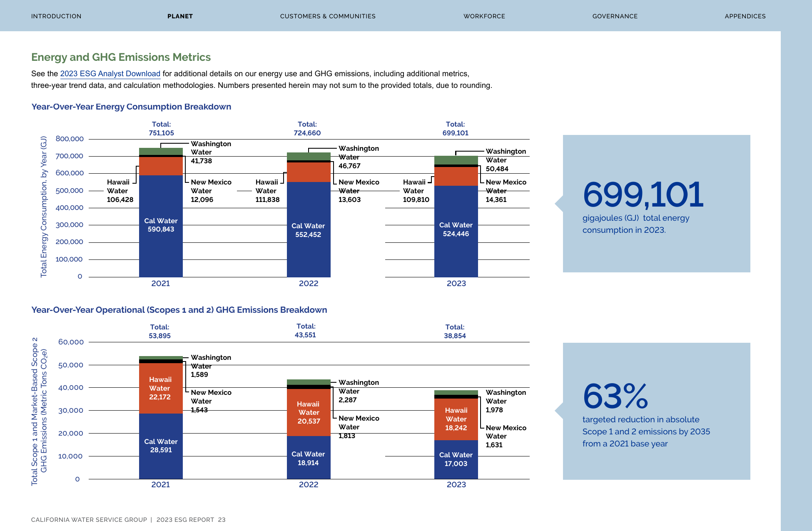This screenshot has height=531, width=812.
Task: Click the Cal Water 552,452 bar segment
Action: tap(309, 229)
